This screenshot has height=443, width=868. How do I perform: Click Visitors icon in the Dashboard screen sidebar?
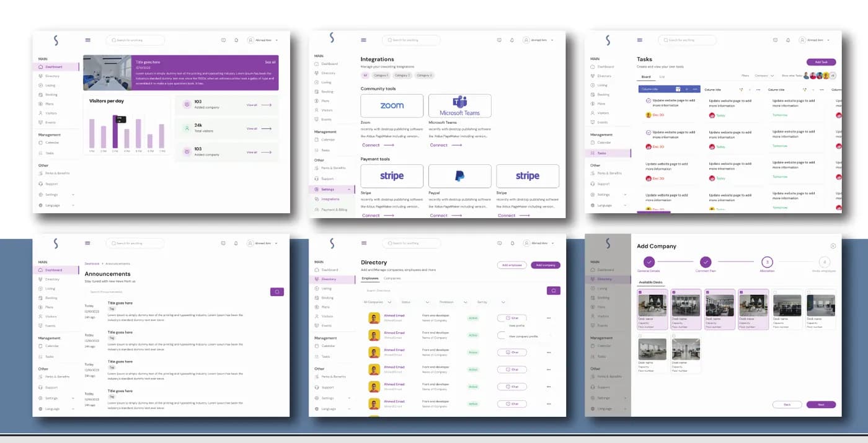pyautogui.click(x=41, y=113)
